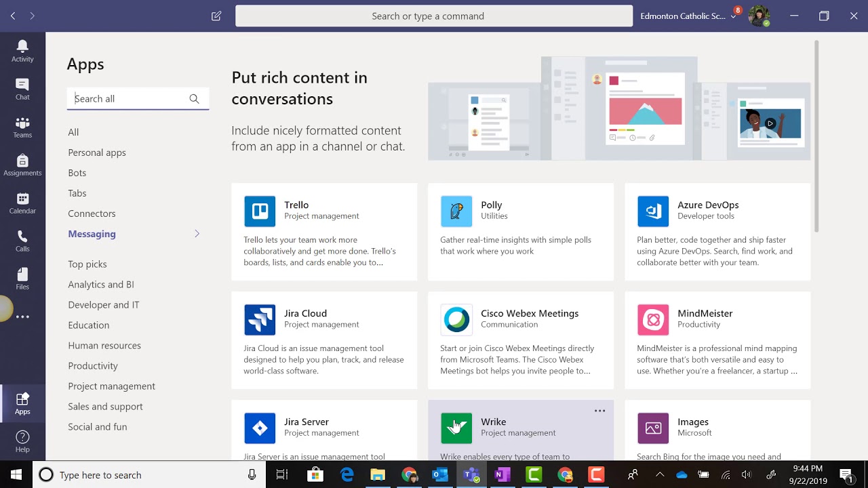The height and width of the screenshot is (488, 868).
Task: Expand the Messaging category chevron
Action: pyautogui.click(x=197, y=234)
